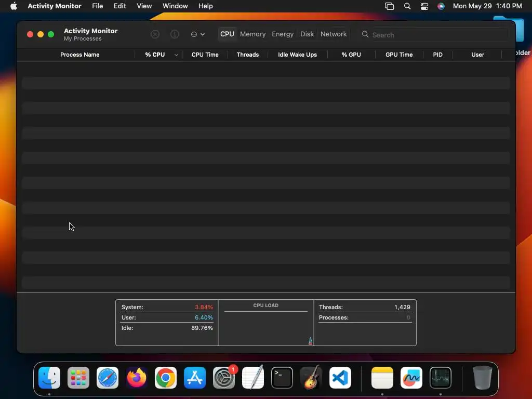Sort by % GPU column

352,55
